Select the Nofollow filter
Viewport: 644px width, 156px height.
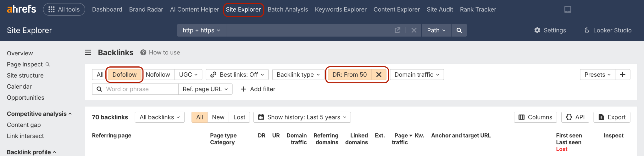pyautogui.click(x=158, y=75)
